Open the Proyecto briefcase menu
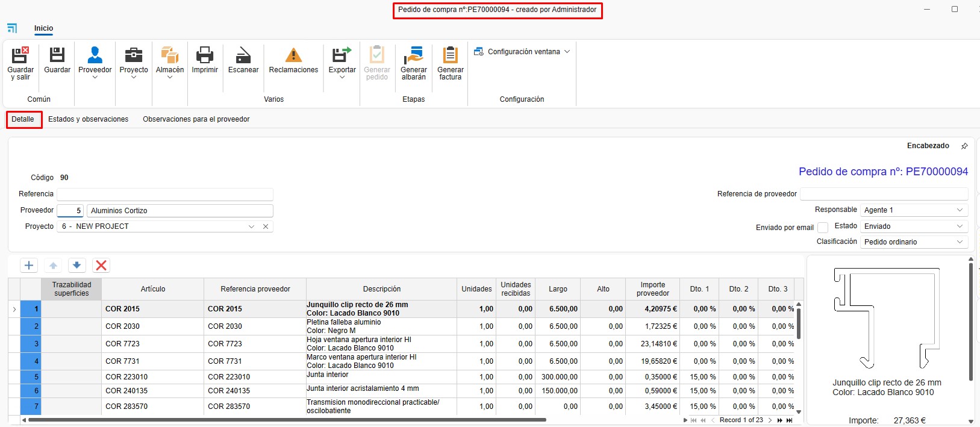Screen dimensions: 980x427 134,63
